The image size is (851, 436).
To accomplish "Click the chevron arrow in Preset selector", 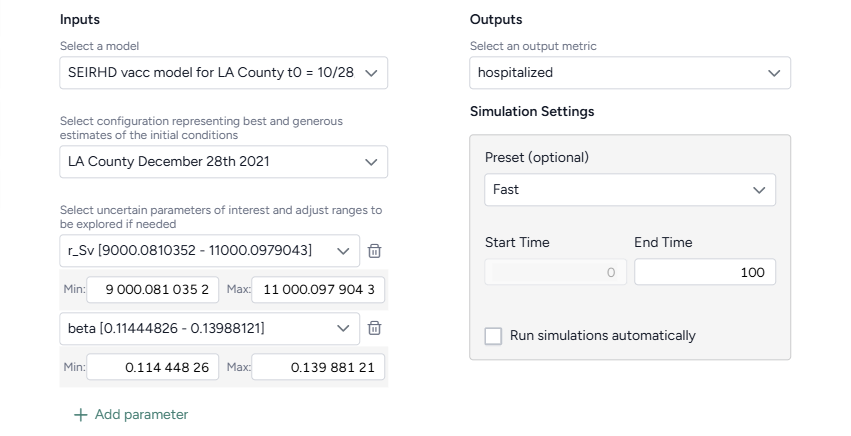I will (x=758, y=189).
